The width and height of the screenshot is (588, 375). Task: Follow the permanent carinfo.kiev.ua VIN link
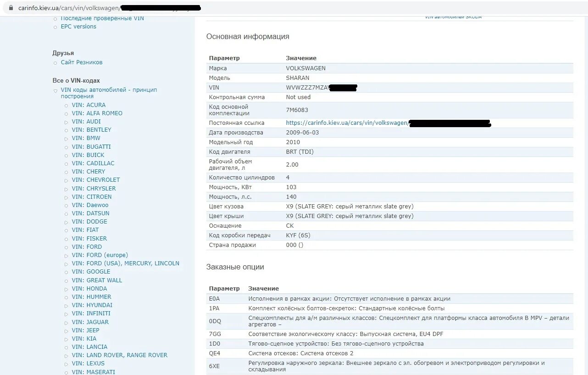pos(388,123)
